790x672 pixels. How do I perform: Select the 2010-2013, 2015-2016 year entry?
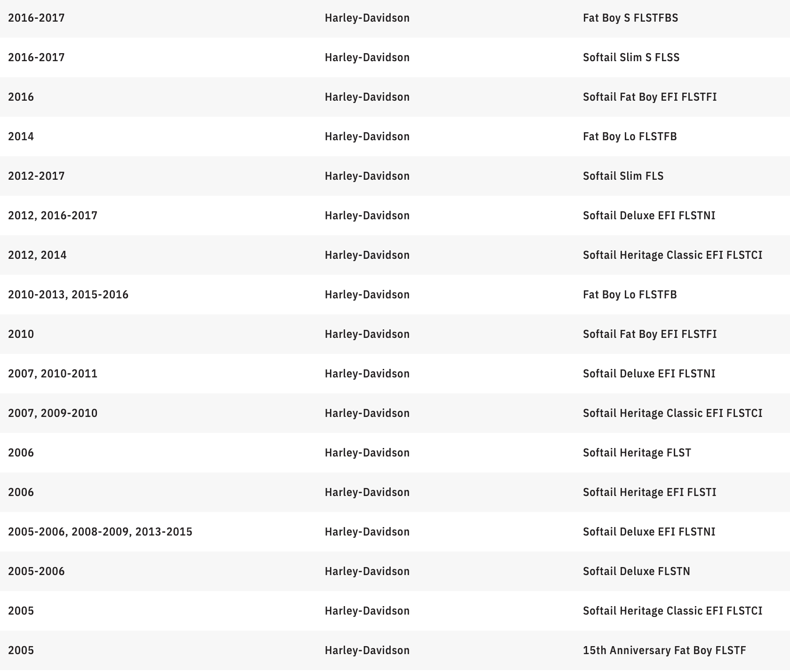[68, 295]
